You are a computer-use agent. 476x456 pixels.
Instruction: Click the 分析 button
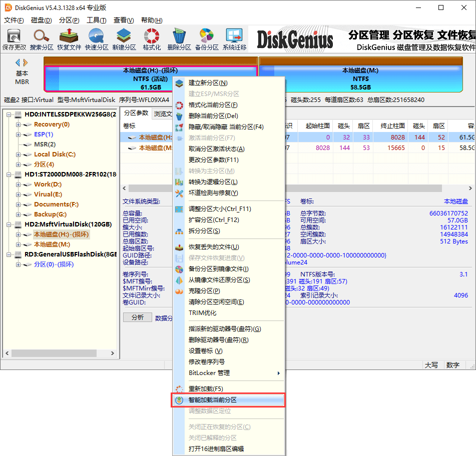138,317
